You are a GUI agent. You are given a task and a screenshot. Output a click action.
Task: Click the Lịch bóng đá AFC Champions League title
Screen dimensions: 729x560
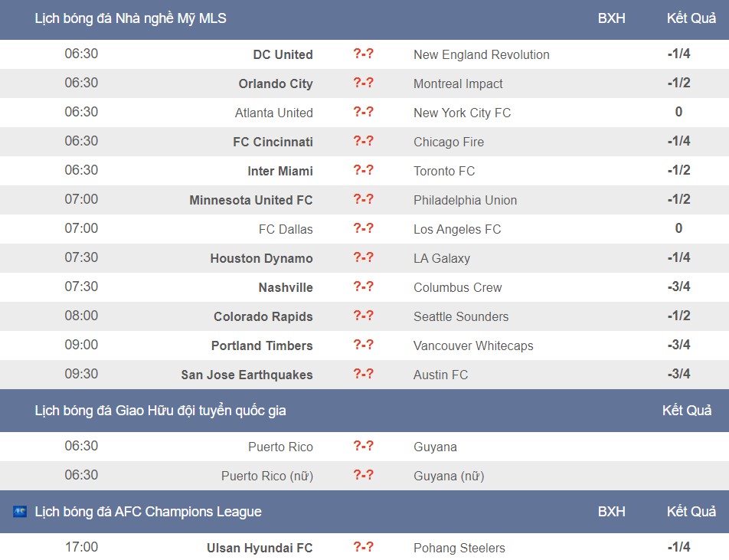pos(149,512)
